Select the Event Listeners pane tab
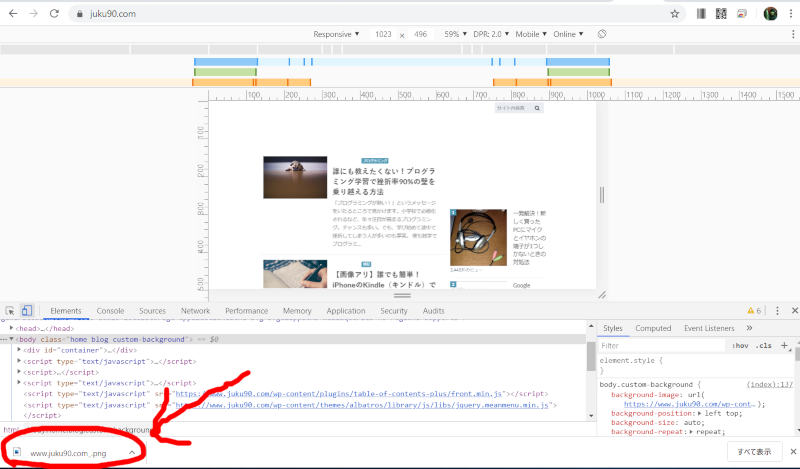 [709, 328]
